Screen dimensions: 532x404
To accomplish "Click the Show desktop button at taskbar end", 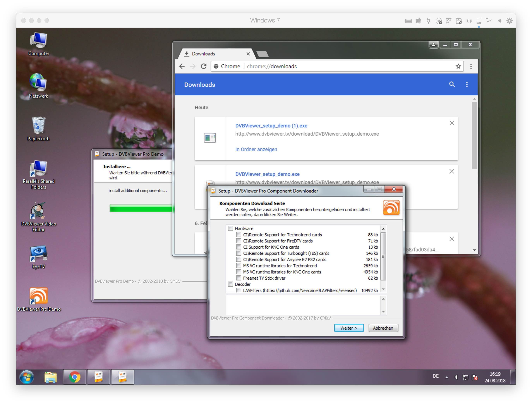I will tap(513, 377).
